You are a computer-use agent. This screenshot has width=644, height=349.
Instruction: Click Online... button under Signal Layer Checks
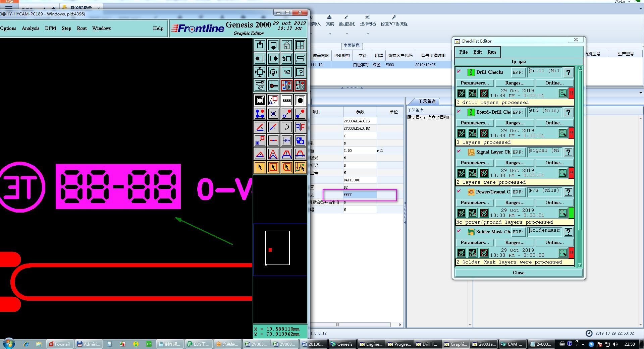(554, 163)
